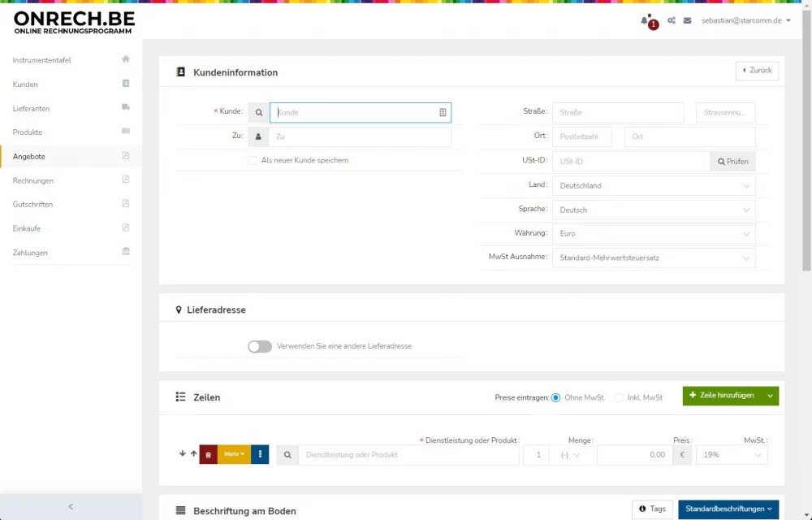Go to Kunden in the sidebar
Image resolution: width=812 pixels, height=520 pixels.
(x=25, y=84)
